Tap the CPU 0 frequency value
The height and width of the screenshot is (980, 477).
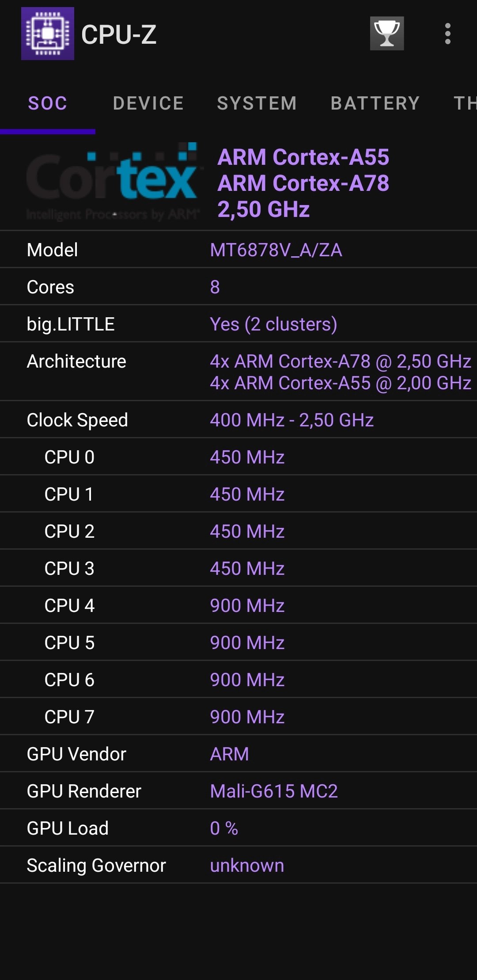[246, 457]
